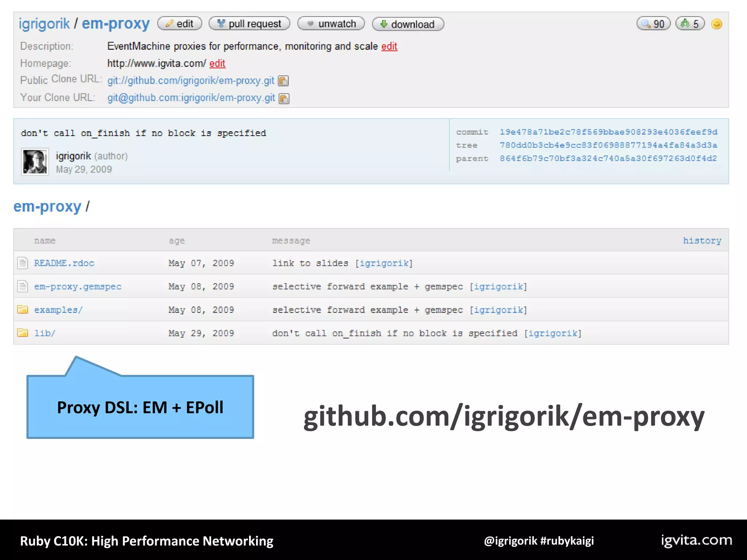The height and width of the screenshot is (560, 747).
Task: Click the http://www.igvita.com/ homepage text
Action: pyautogui.click(x=157, y=63)
